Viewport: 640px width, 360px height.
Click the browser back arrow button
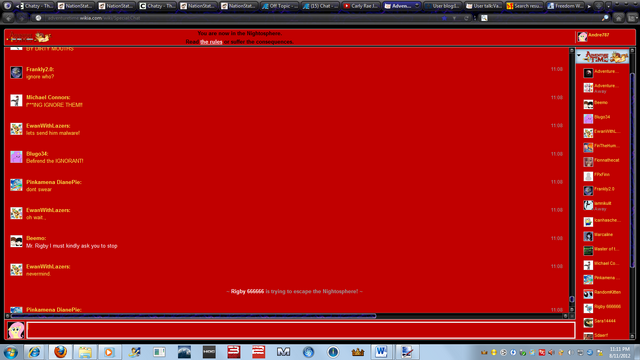click(x=9, y=18)
